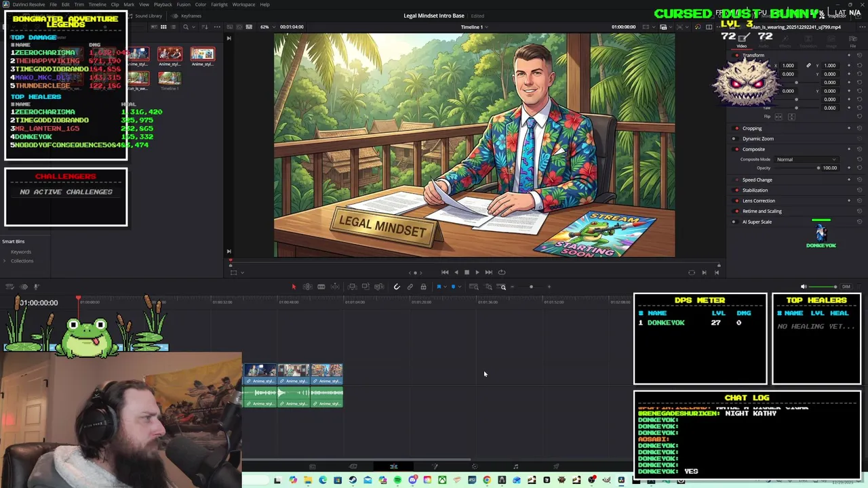This screenshot has width=868, height=488.
Task: Click the Full Extent Zoom icon
Action: tap(474, 287)
